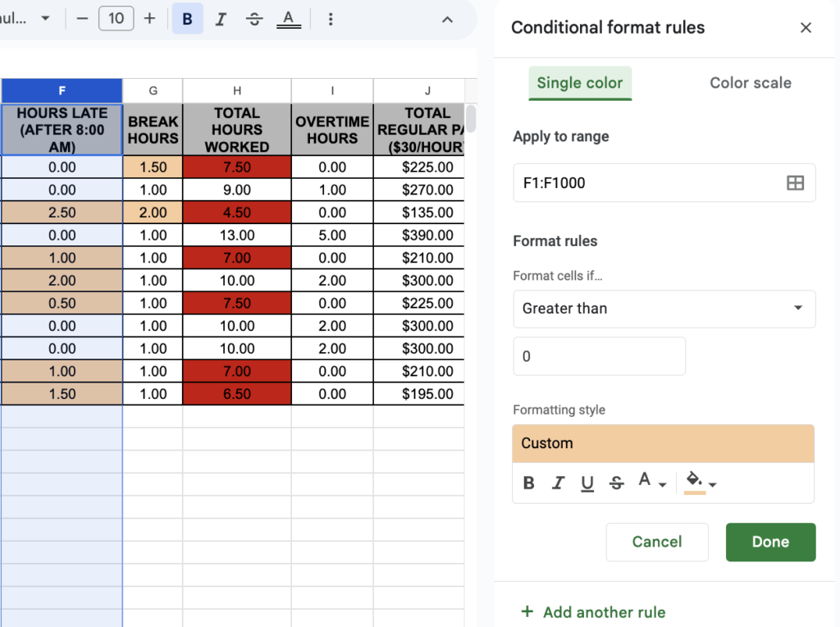Increase font size with plus icon
The height and width of the screenshot is (627, 840).
[x=149, y=19]
